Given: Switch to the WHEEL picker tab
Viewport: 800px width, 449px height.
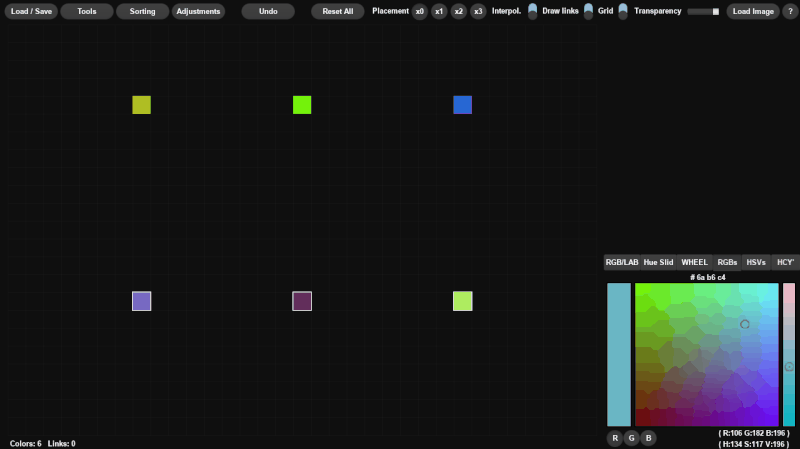Looking at the screenshot, I should [x=694, y=262].
